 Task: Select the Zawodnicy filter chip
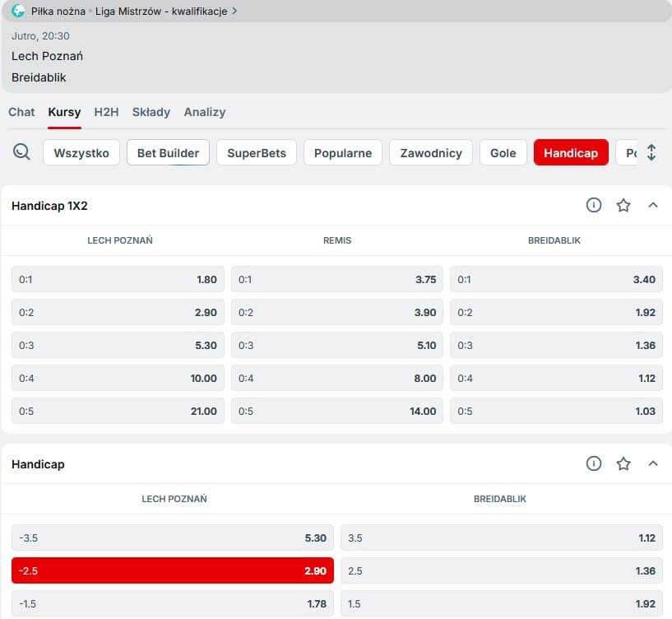pos(431,153)
